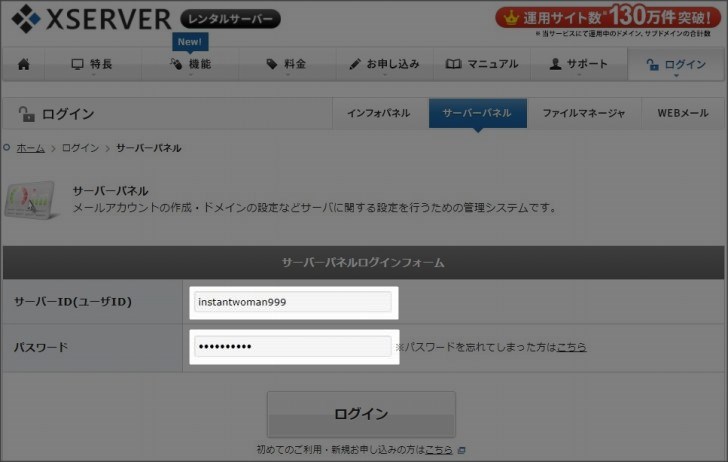The image size is (728, 462).
Task: Click the ログイン navigation item
Action: click(677, 64)
